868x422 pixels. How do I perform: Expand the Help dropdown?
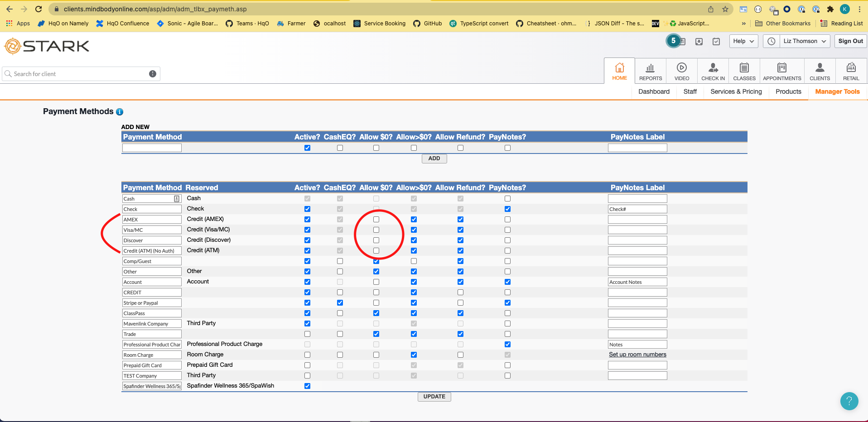(x=743, y=41)
